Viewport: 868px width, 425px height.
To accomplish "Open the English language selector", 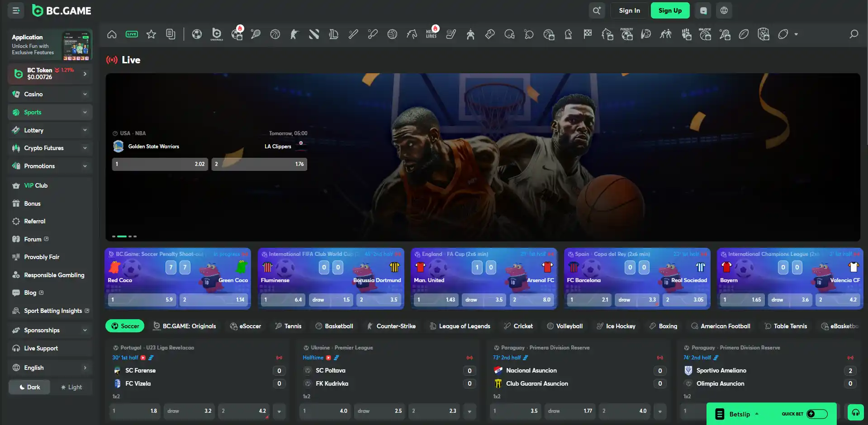I will click(x=50, y=368).
